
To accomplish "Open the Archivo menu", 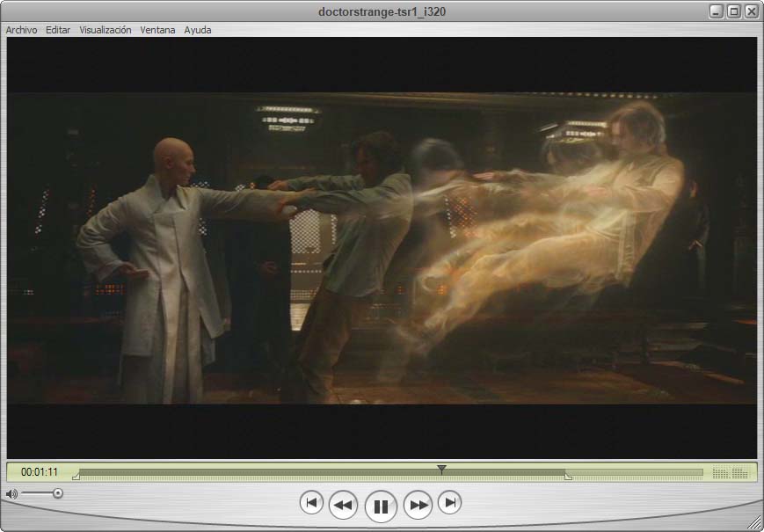I will (x=21, y=30).
